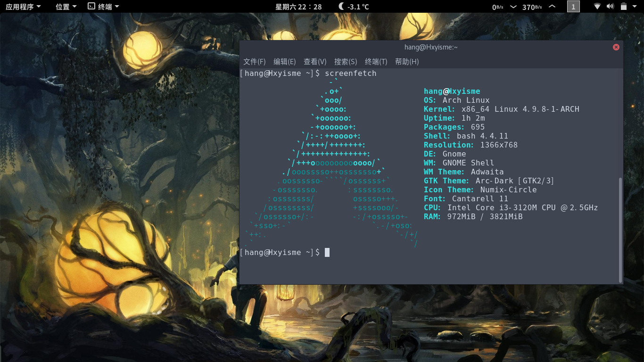
Task: Click the network upload speed arrow icon
Action: (x=552, y=7)
